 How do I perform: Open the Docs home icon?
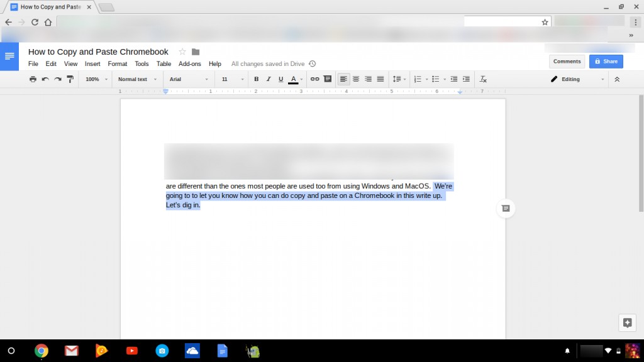tap(9, 56)
